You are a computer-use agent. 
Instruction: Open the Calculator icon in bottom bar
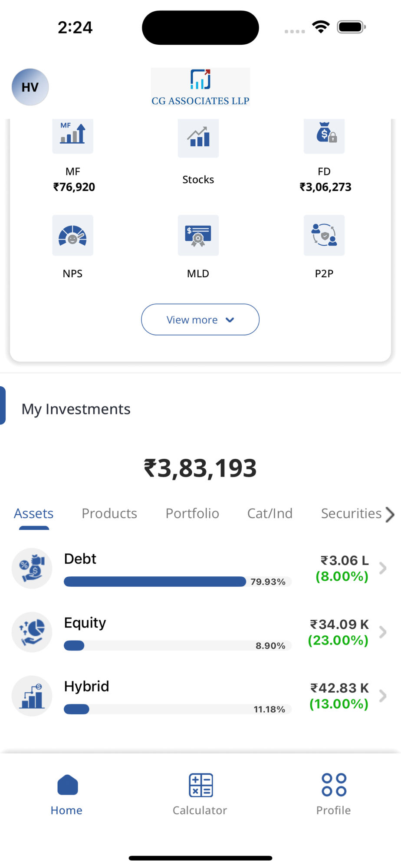(200, 785)
